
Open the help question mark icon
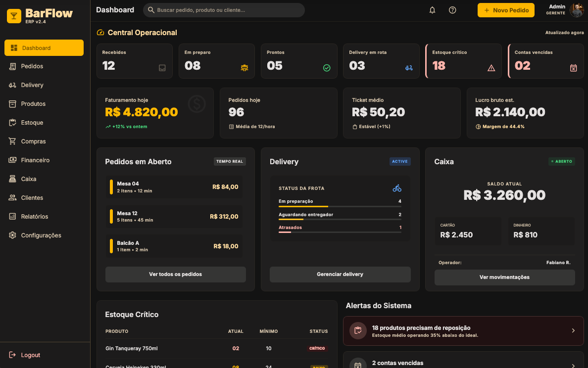pyautogui.click(x=452, y=10)
